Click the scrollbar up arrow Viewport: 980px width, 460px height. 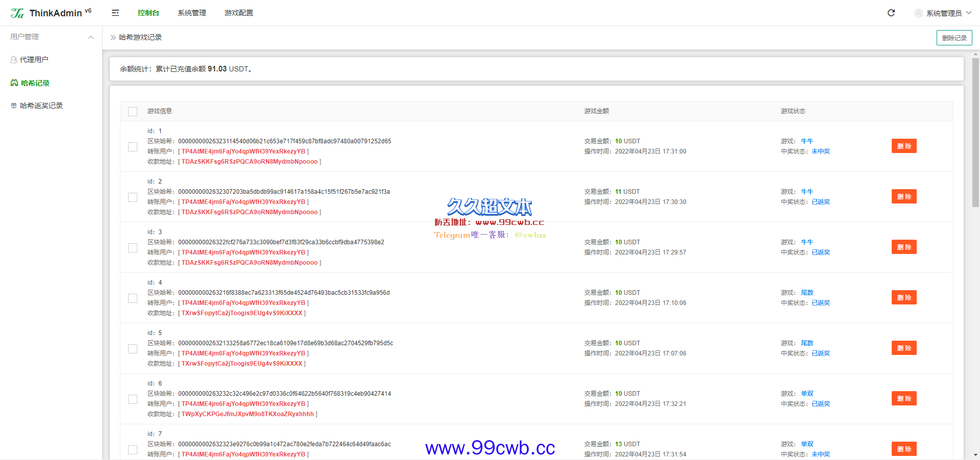975,54
